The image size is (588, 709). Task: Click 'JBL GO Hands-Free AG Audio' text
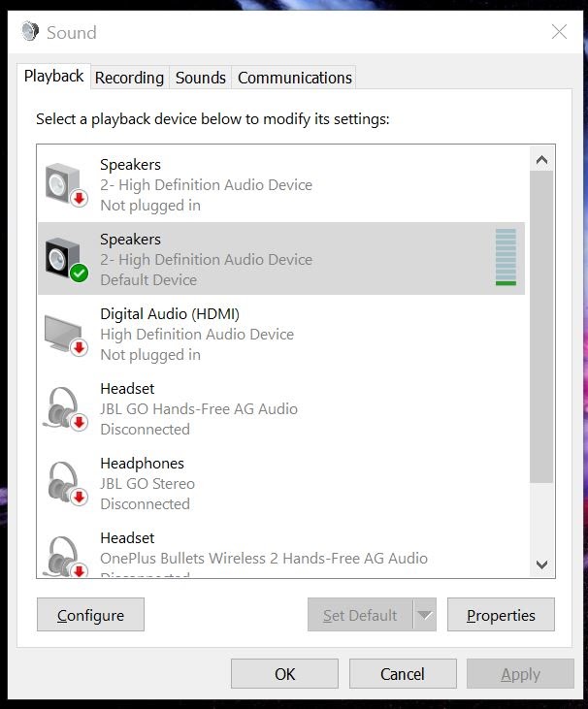(x=199, y=408)
